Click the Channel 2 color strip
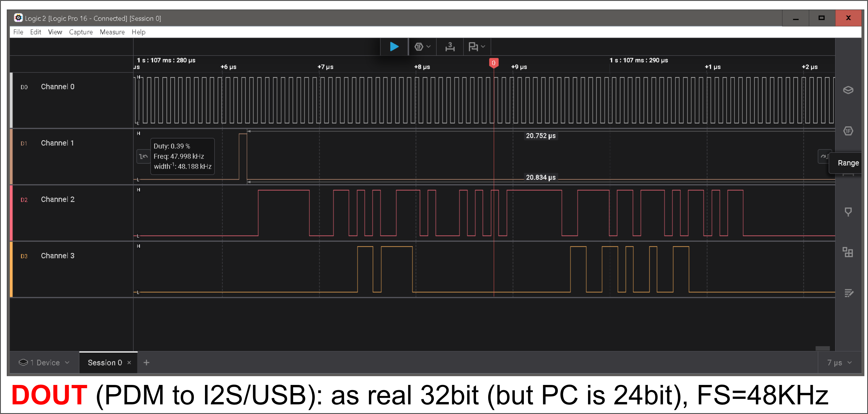The image size is (868, 414). tap(11, 212)
